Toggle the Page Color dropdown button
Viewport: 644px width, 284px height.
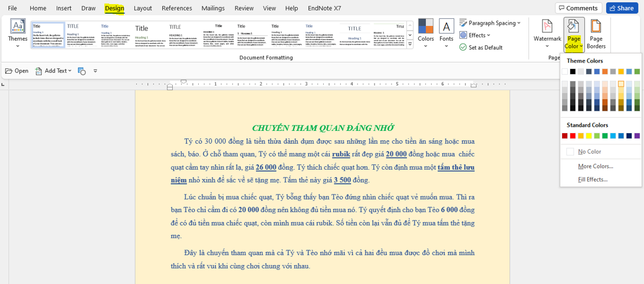(x=574, y=34)
